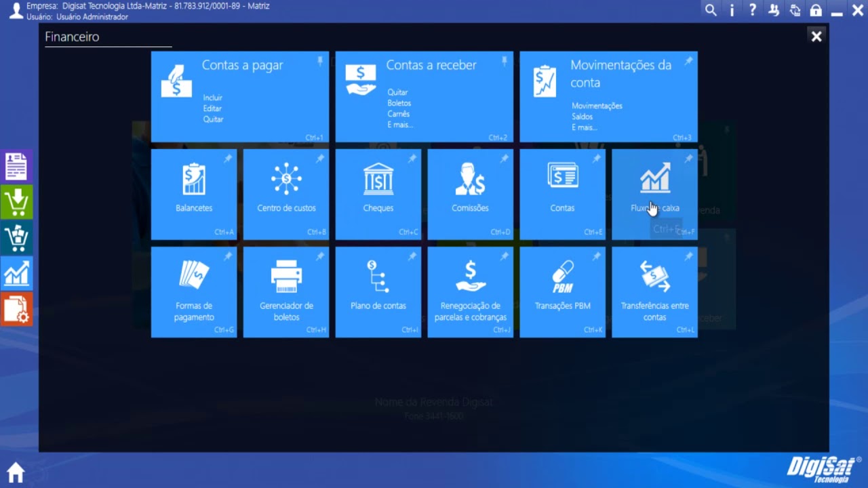Viewport: 868px width, 488px height.
Task: Click the shopping cart sidebar icon
Action: (x=16, y=238)
